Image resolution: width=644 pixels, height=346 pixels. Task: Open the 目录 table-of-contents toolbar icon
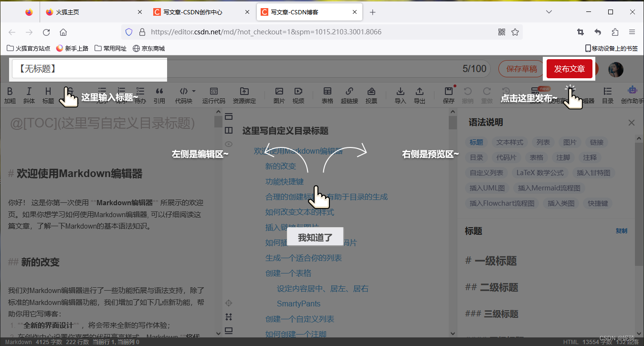(x=608, y=95)
